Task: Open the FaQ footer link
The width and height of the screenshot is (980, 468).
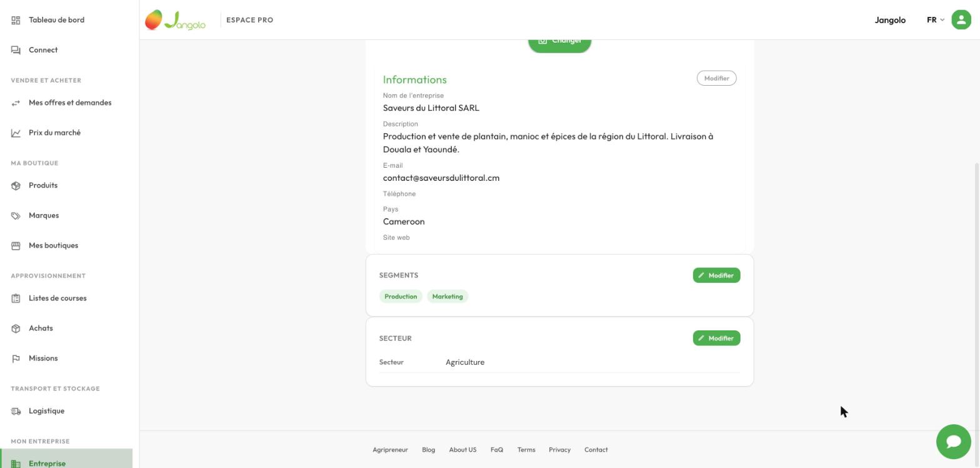Action: point(497,450)
